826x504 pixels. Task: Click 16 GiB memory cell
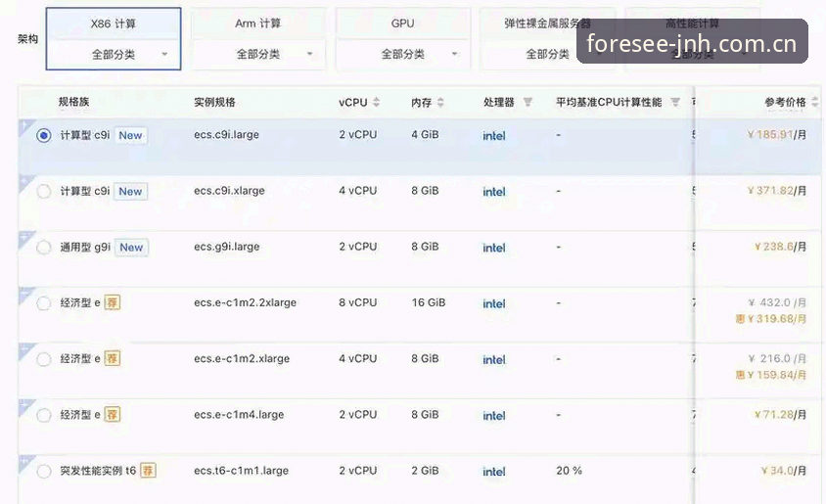pyautogui.click(x=429, y=302)
